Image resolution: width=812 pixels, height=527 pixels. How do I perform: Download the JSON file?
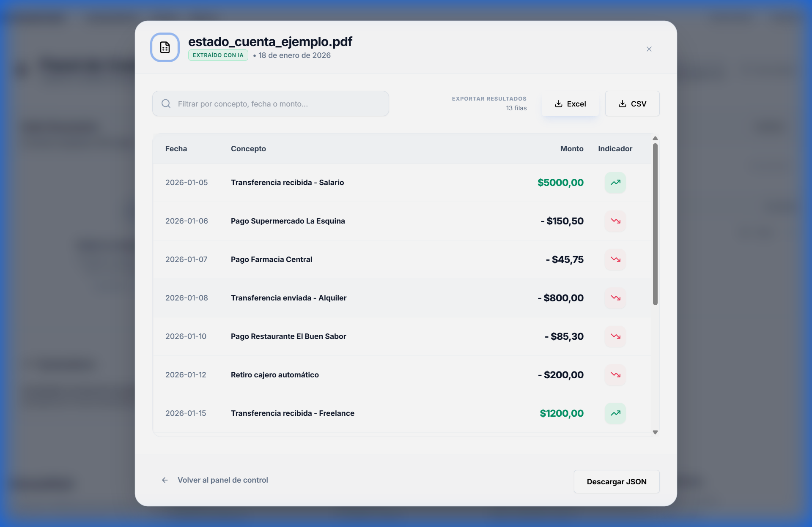pyautogui.click(x=617, y=482)
